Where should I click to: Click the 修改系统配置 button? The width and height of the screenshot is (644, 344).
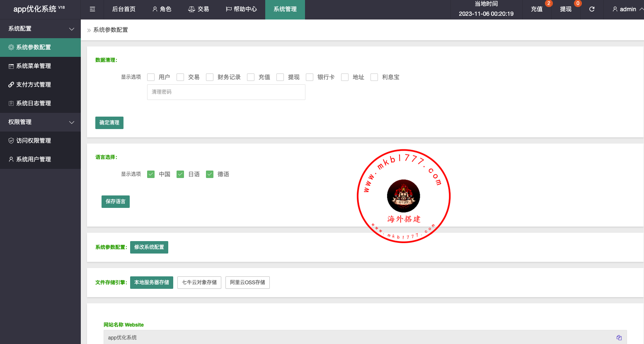point(149,247)
